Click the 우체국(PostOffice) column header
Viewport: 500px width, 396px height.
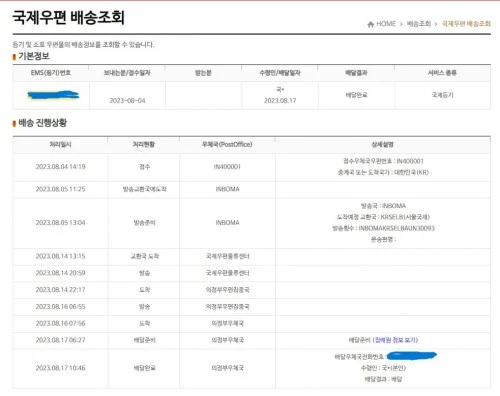(227, 144)
